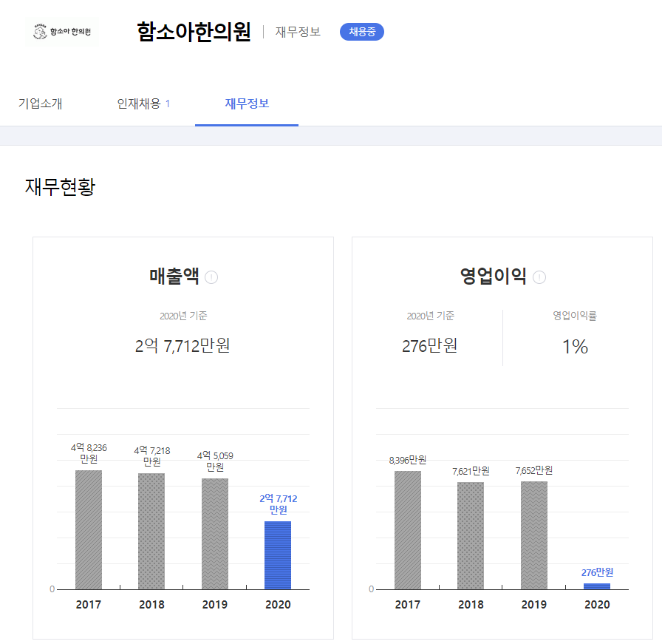Viewport: 662px width, 644px height.
Task: Click the 2019 operating profit bar, 7,652만원
Action: (534, 535)
